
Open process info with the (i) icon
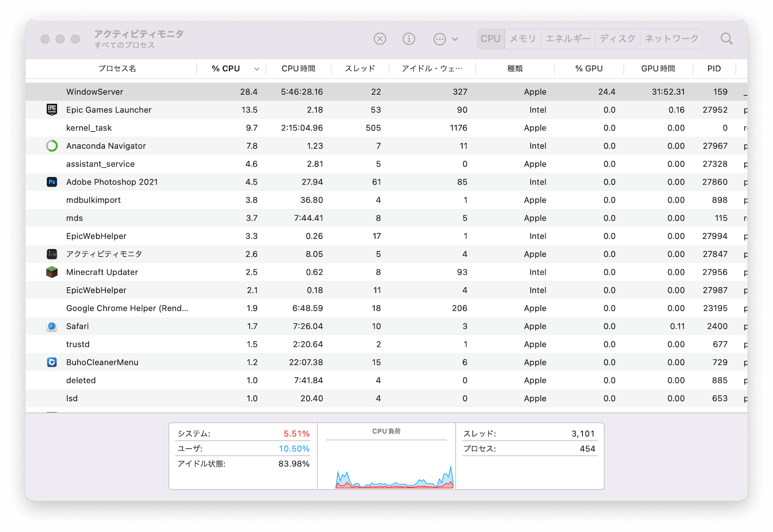tap(409, 39)
